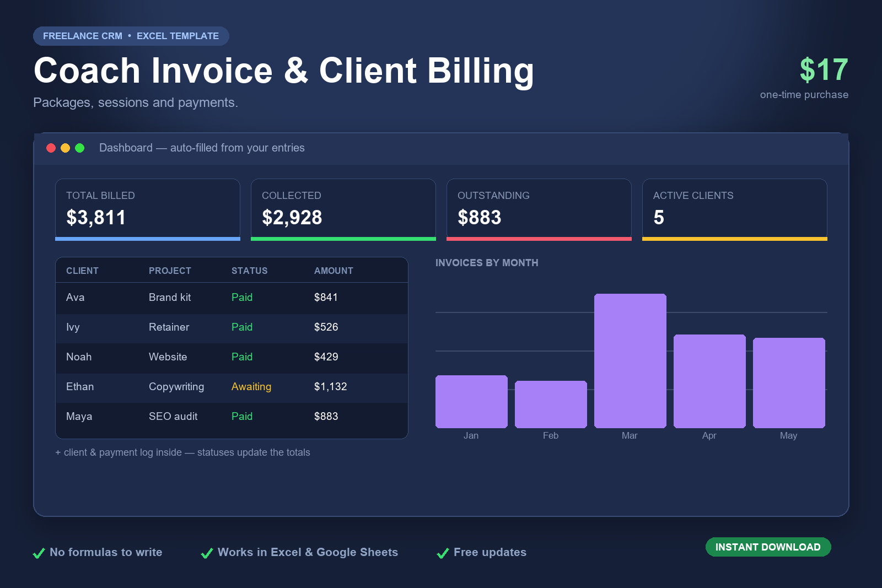Click the red window dot
This screenshot has height=588, width=882.
(51, 148)
